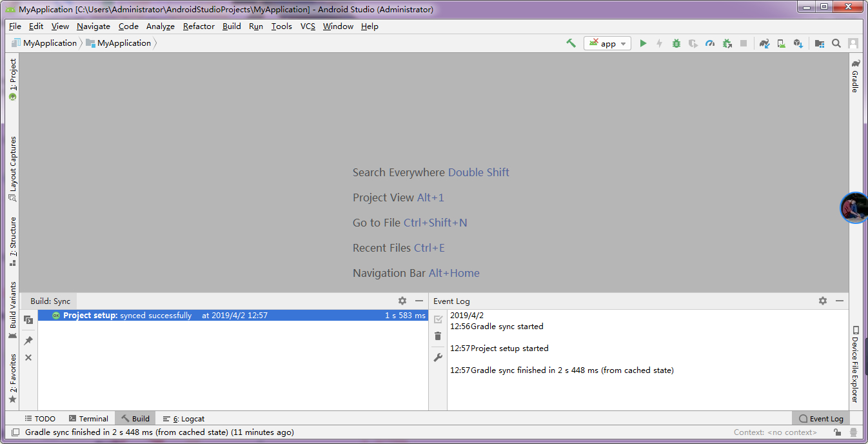The width and height of the screenshot is (868, 444).
Task: Open the Edit menu
Action: point(36,26)
